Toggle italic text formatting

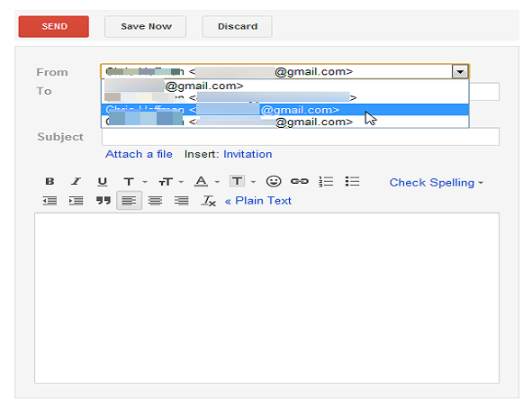[x=76, y=182]
